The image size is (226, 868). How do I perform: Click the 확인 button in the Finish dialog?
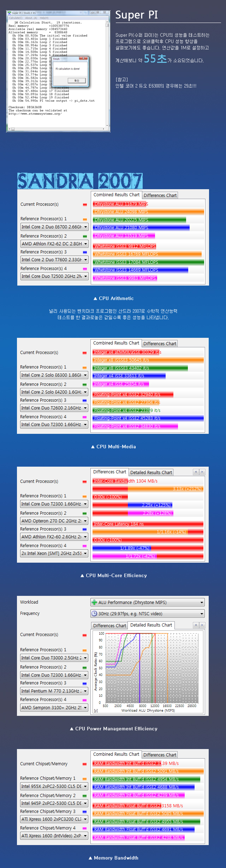(x=77, y=80)
